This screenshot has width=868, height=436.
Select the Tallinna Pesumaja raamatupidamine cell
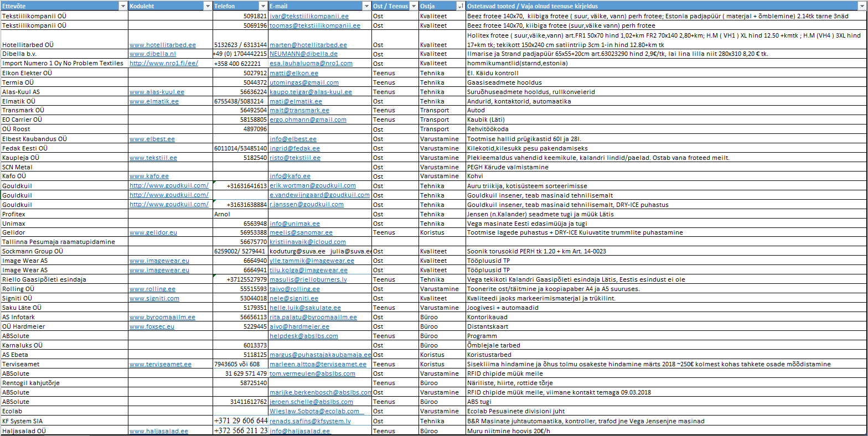click(x=64, y=242)
